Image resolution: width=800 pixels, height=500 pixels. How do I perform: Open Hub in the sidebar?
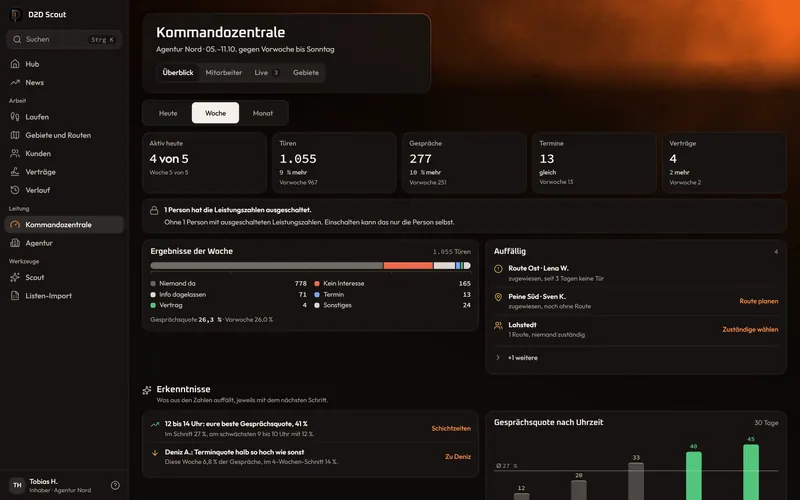(x=64, y=64)
